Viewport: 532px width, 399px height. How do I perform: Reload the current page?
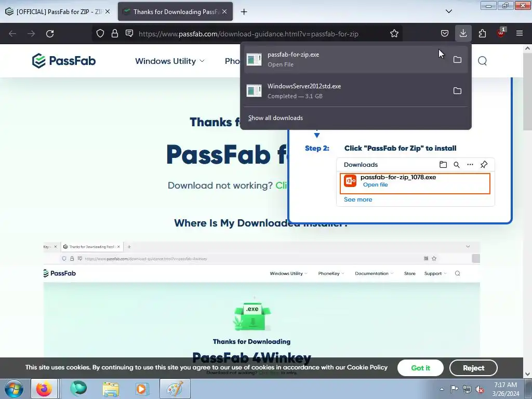(x=50, y=34)
